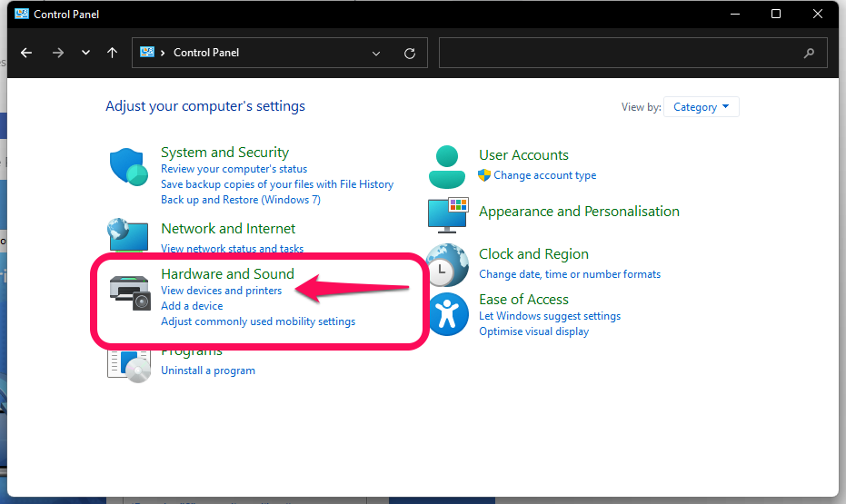Open Ease of Access category

[523, 299]
